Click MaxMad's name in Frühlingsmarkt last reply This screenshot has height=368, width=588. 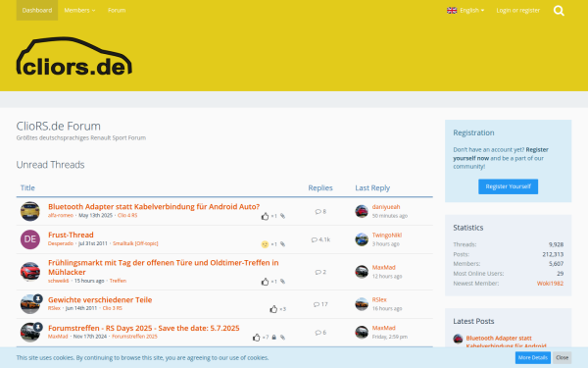[x=383, y=267]
